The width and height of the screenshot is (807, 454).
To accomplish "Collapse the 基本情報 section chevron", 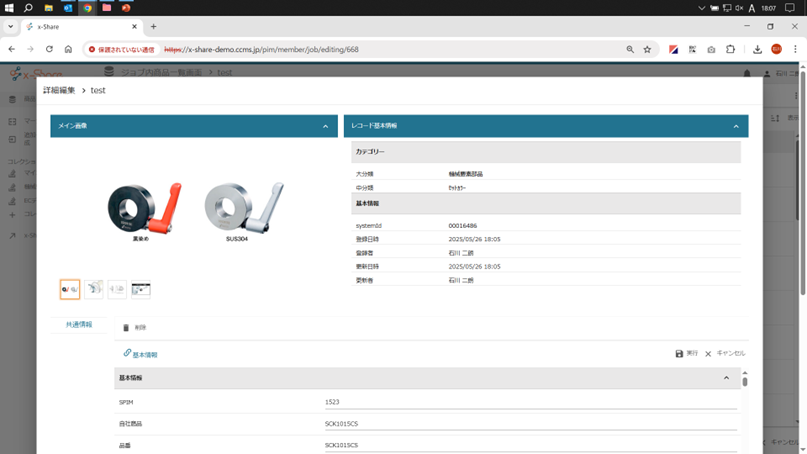I will coord(727,378).
